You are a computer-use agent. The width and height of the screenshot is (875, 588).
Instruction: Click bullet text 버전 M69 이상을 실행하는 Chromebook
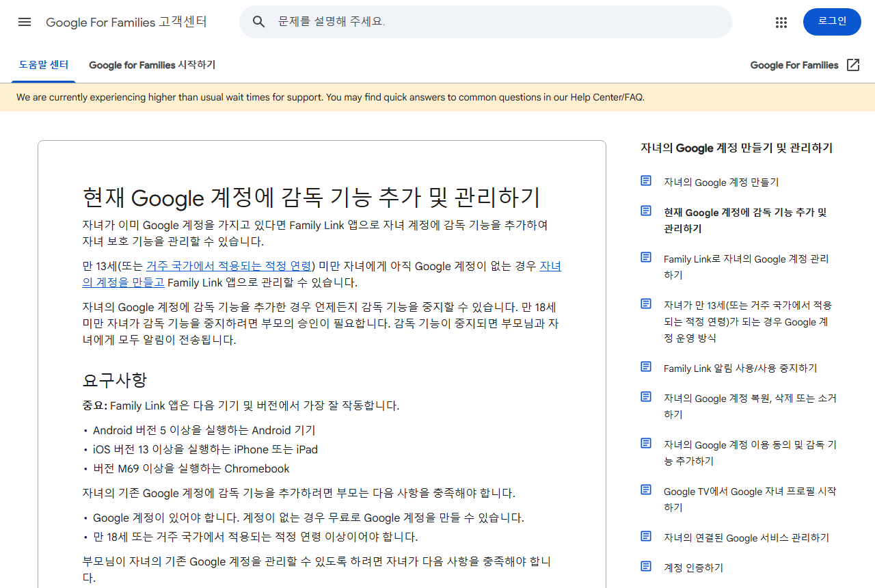pyautogui.click(x=191, y=468)
